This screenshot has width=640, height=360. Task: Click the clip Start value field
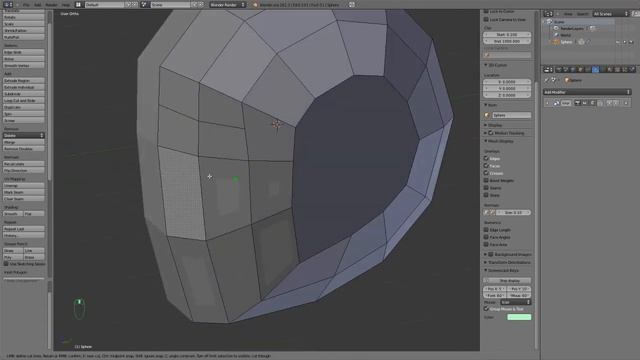(x=507, y=35)
